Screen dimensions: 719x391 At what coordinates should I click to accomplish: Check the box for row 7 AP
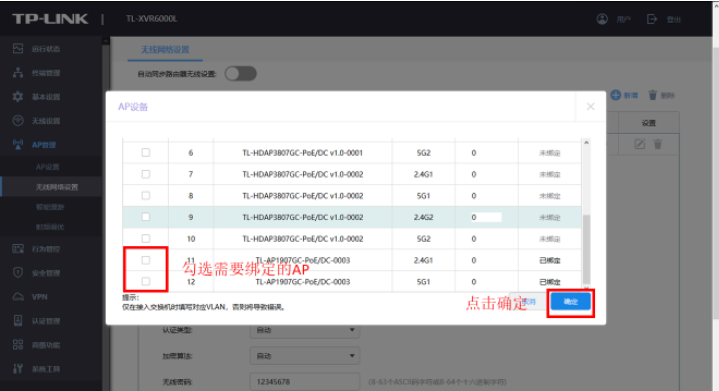point(146,174)
